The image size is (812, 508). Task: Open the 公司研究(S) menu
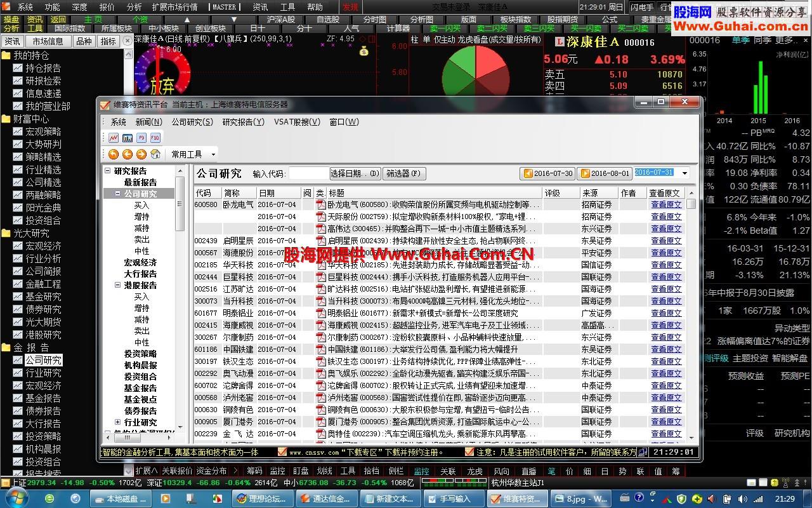coord(192,122)
